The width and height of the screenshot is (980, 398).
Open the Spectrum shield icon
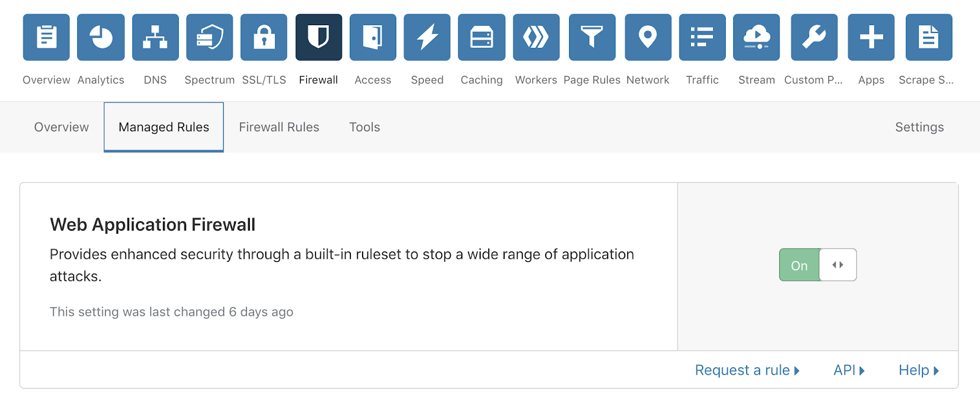tap(209, 37)
